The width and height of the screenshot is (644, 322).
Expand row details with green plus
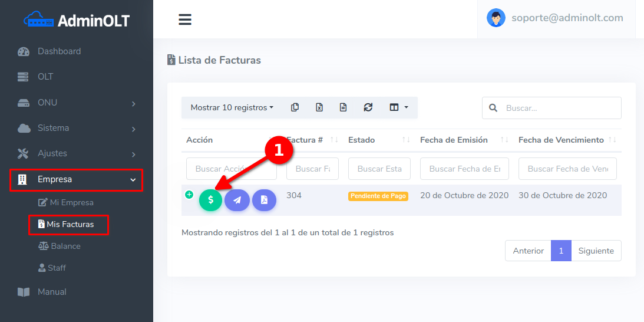click(x=189, y=195)
